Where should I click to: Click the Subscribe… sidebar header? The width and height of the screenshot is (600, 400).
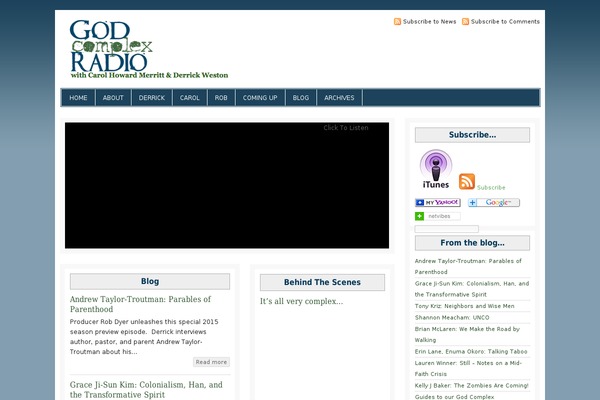click(x=473, y=135)
